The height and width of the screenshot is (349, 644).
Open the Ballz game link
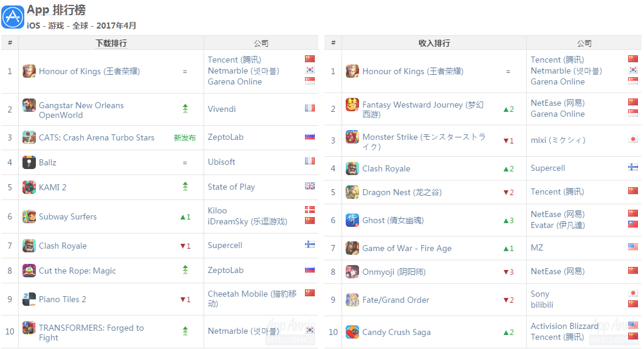coord(47,162)
